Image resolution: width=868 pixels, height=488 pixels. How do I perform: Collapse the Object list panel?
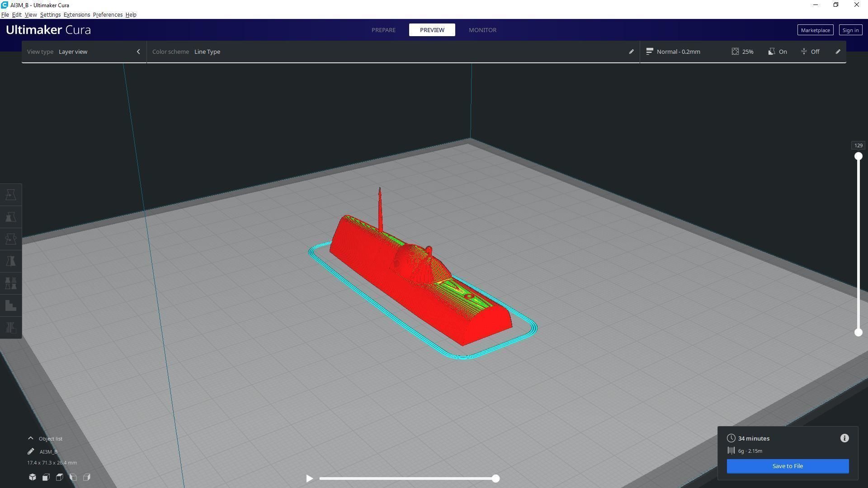[x=30, y=438]
